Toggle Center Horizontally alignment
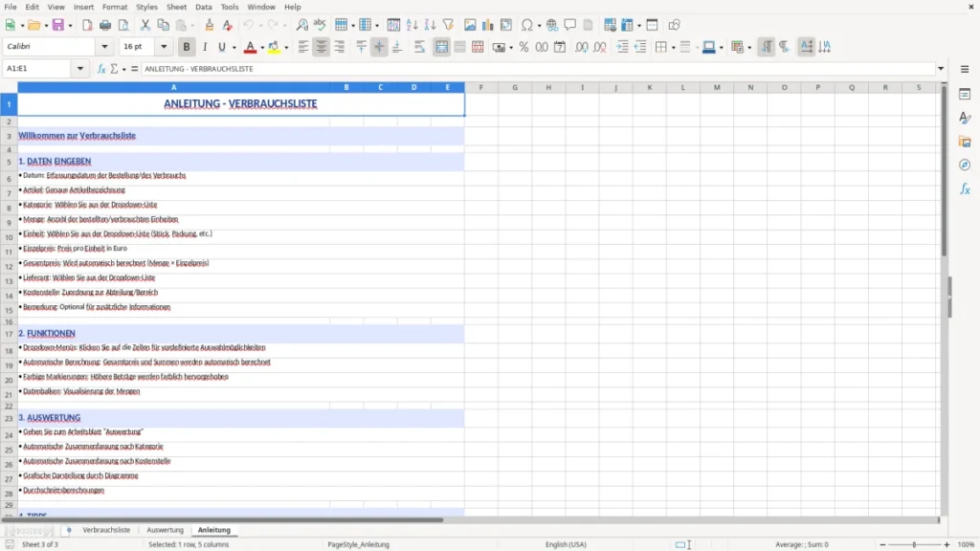The width and height of the screenshot is (980, 551). click(x=322, y=47)
